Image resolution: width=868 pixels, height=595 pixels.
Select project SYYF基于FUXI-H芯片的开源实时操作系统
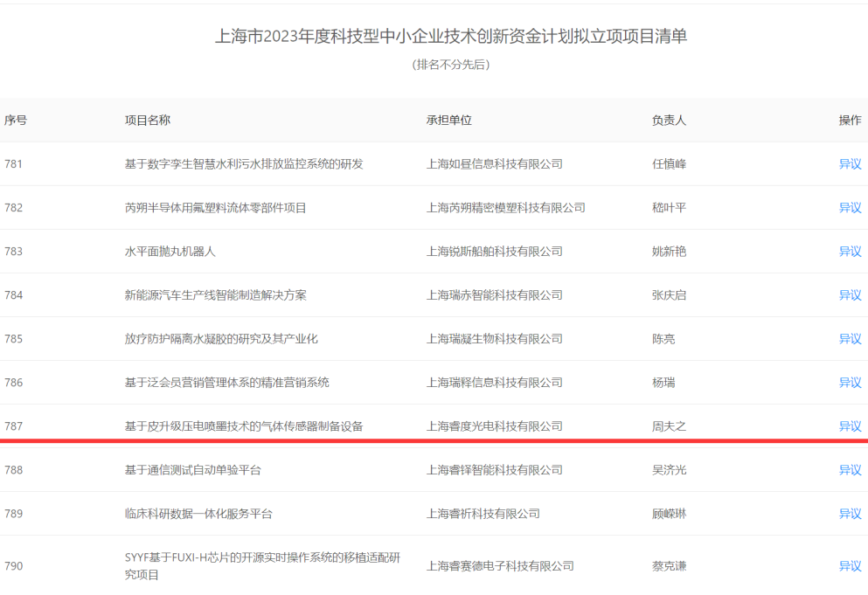[x=262, y=565]
